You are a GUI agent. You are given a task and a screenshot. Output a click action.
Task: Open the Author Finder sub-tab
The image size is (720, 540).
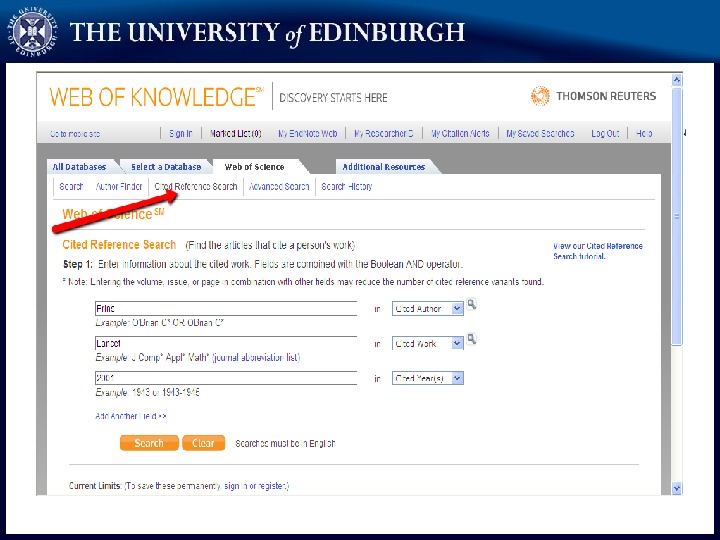click(119, 187)
